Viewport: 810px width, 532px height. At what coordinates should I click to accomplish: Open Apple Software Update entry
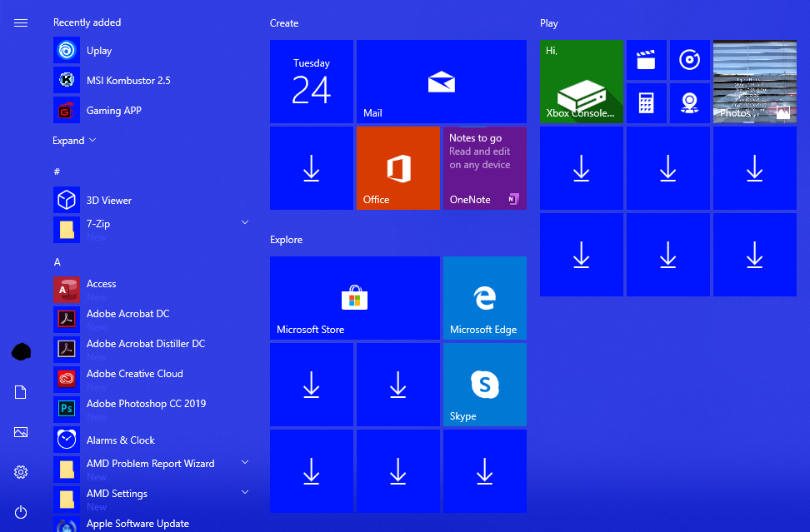click(152, 524)
